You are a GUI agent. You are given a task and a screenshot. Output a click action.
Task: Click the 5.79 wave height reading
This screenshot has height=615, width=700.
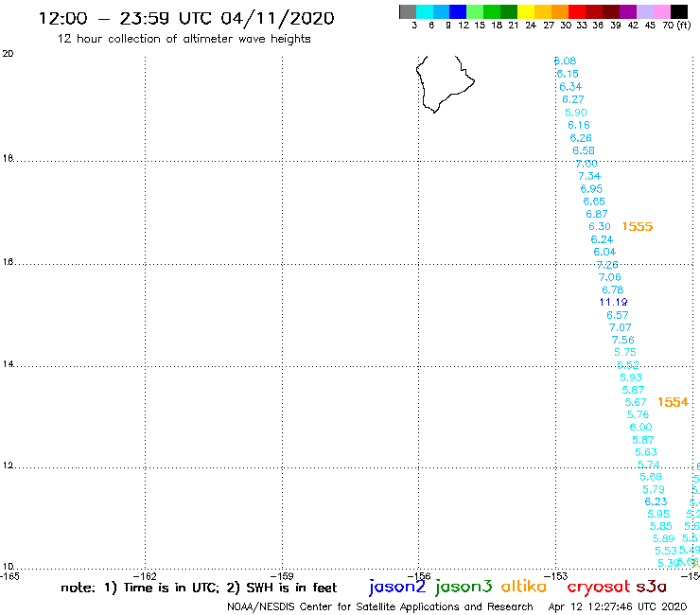pyautogui.click(x=654, y=489)
